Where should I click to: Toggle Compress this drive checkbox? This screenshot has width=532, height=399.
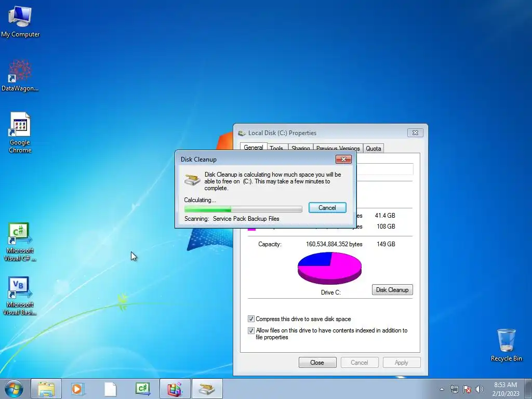pos(251,319)
